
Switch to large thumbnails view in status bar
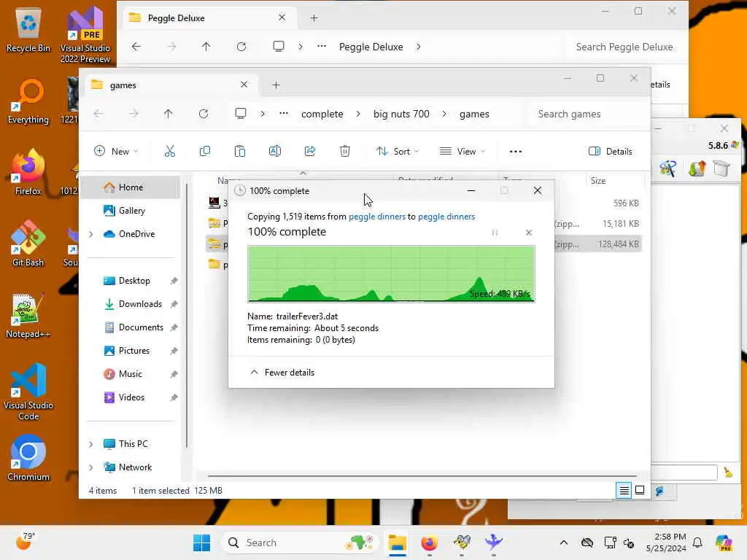pos(640,490)
